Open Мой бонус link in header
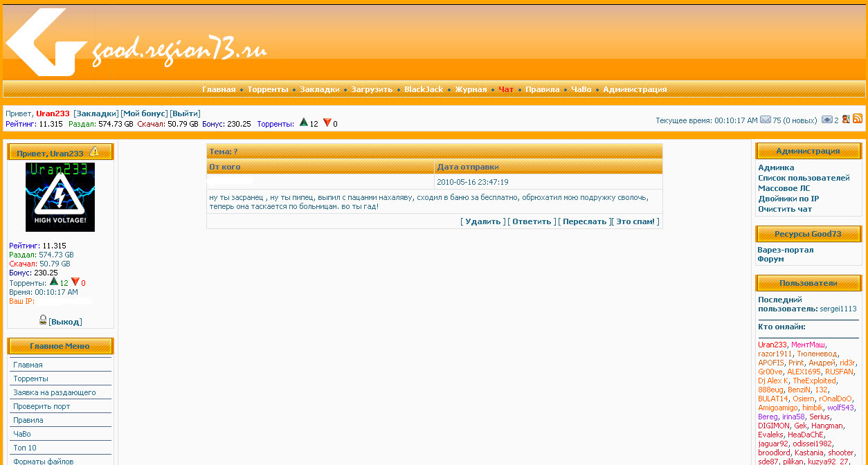The width and height of the screenshot is (868, 465). pos(144,113)
